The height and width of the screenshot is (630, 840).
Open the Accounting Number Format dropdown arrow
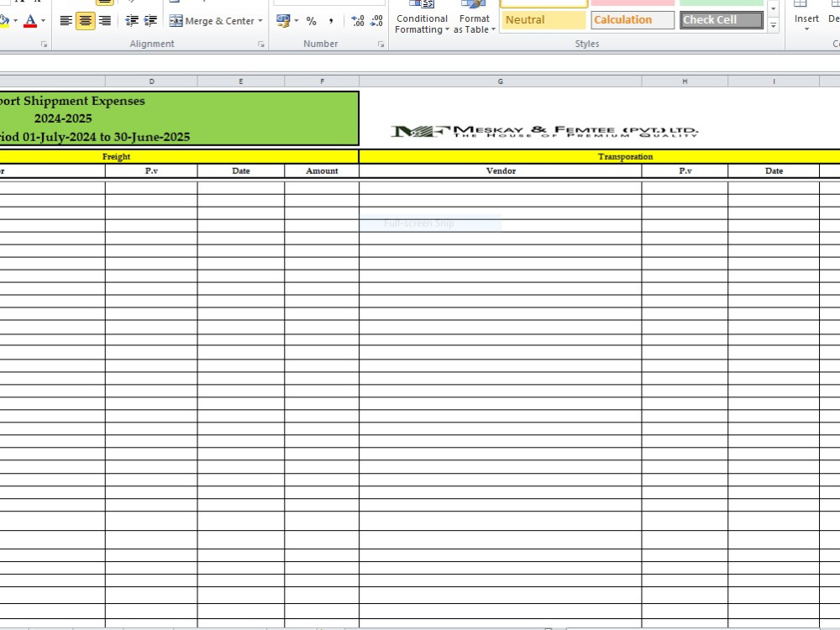pos(297,21)
